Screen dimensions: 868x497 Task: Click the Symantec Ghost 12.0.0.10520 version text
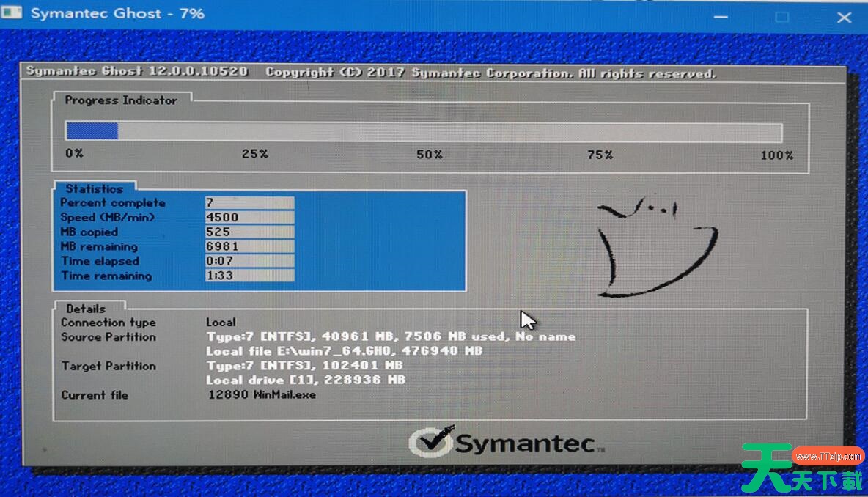(x=137, y=71)
